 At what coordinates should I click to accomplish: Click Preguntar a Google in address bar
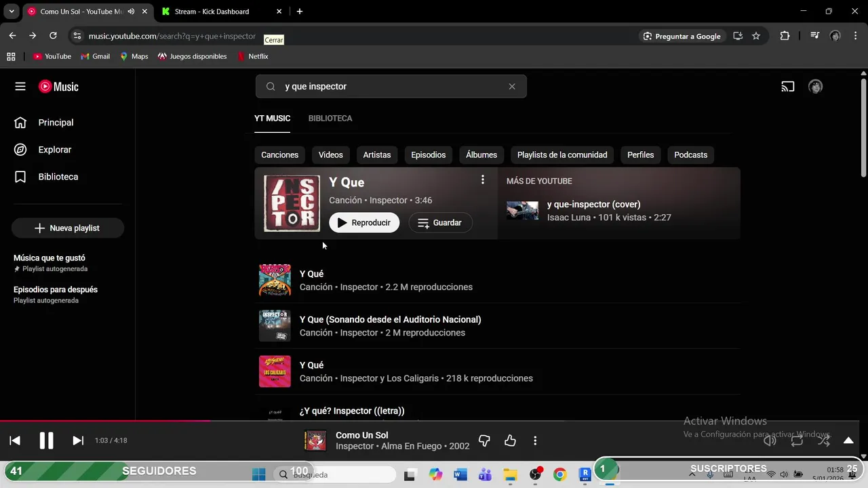(x=682, y=36)
